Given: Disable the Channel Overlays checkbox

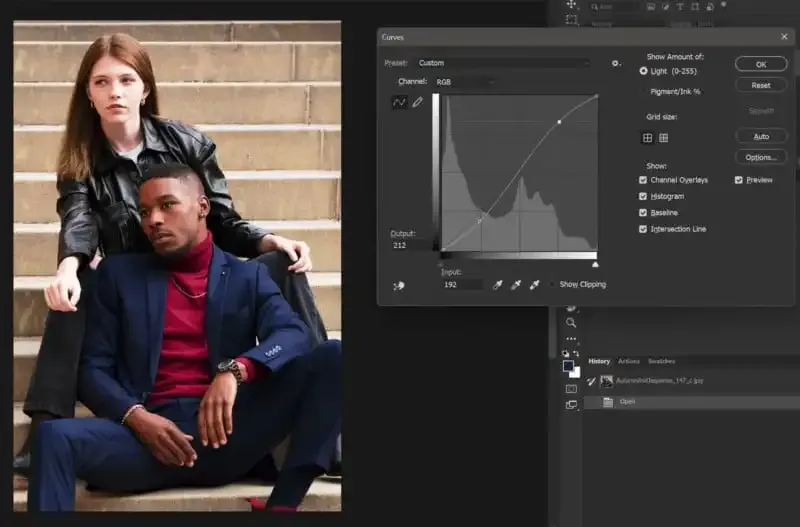Looking at the screenshot, I should (643, 180).
